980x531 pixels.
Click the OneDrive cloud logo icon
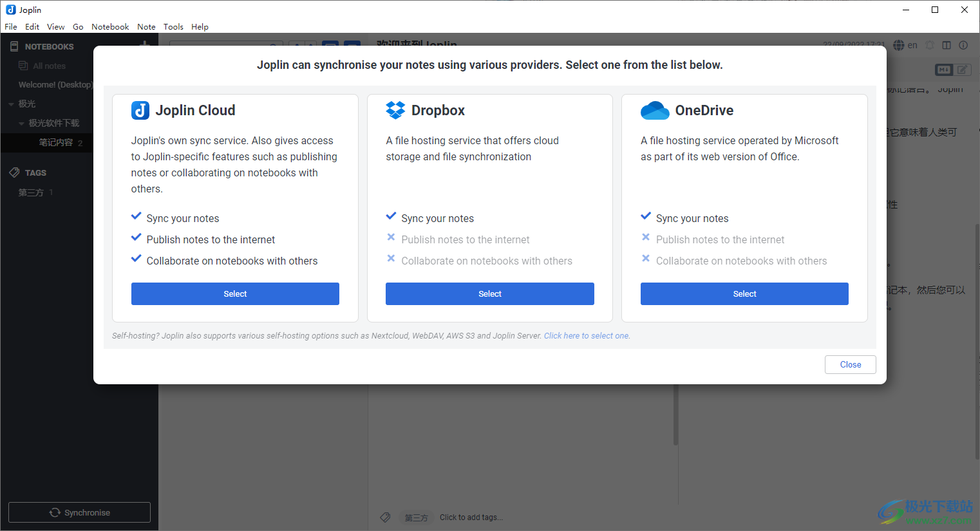click(655, 111)
